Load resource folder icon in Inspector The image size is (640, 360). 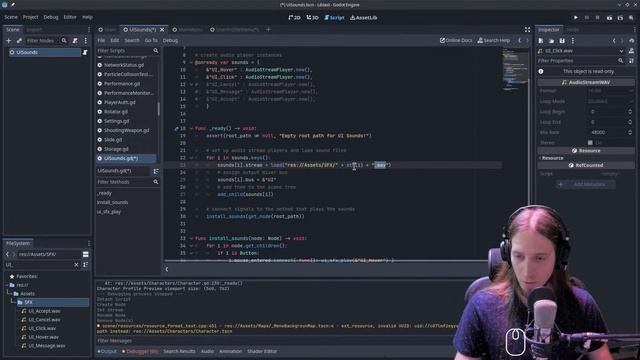pos(551,40)
